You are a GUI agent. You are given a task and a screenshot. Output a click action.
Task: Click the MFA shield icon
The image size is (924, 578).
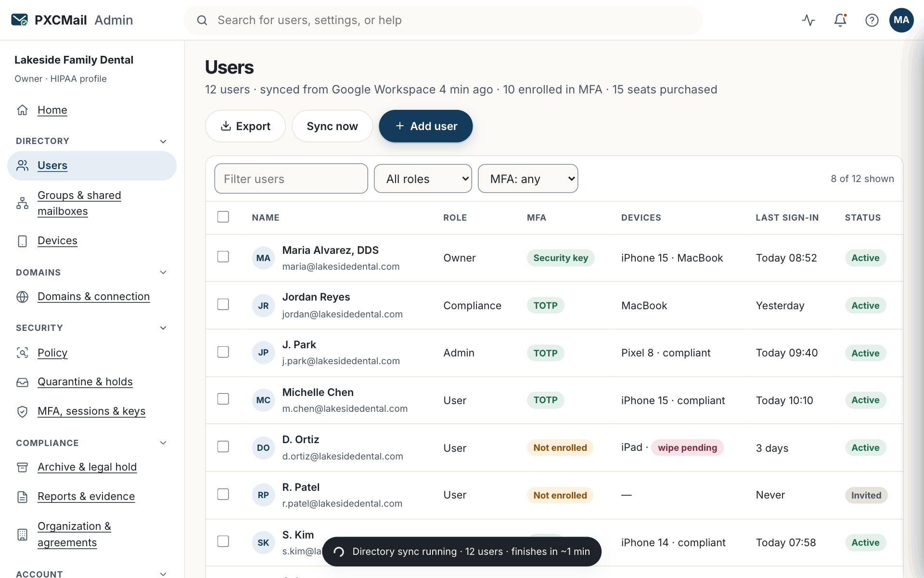22,411
